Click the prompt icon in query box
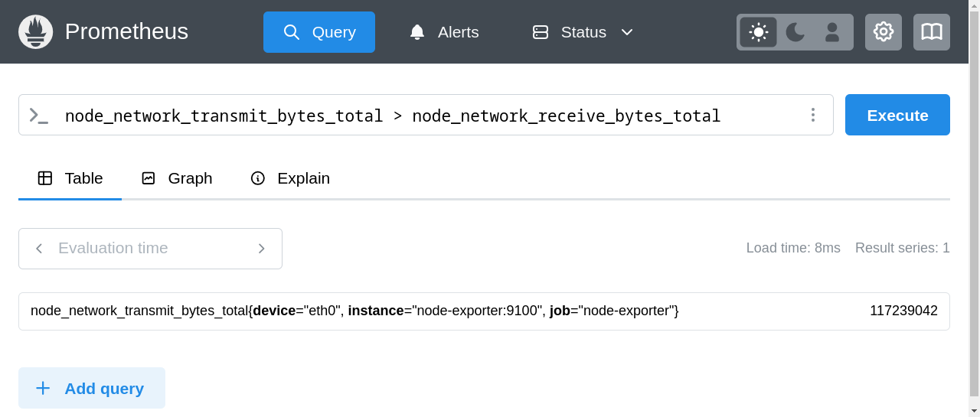Screen dimensions: 980x417 point(39,116)
